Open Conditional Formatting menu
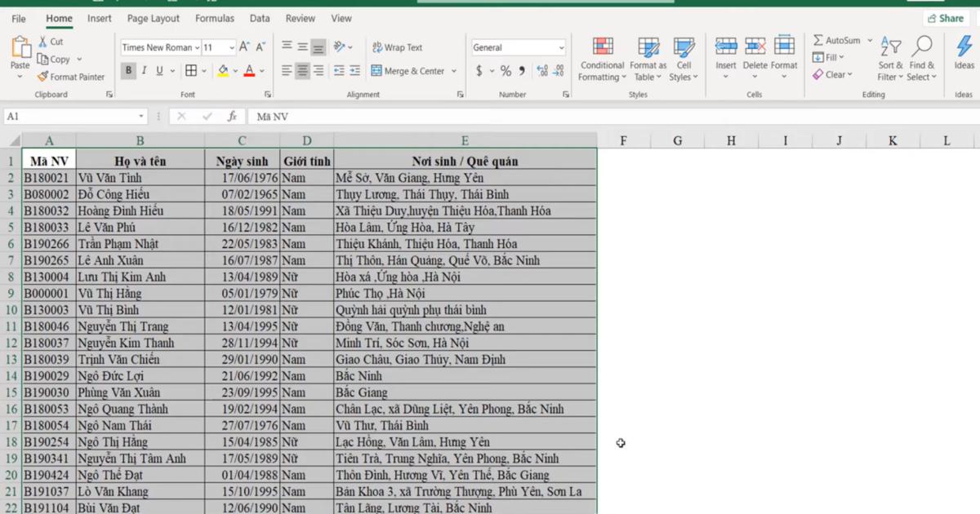 click(x=603, y=59)
